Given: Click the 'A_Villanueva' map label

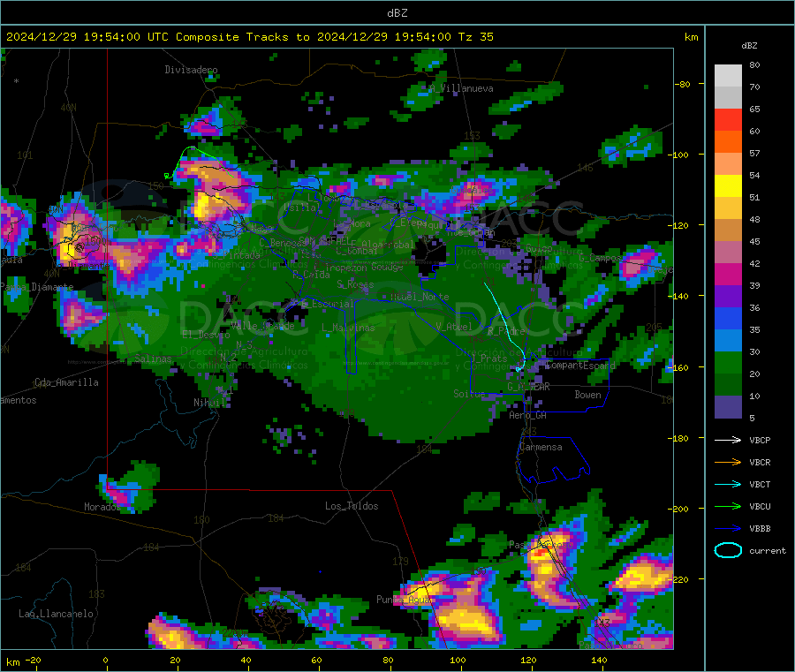Looking at the screenshot, I should [461, 88].
